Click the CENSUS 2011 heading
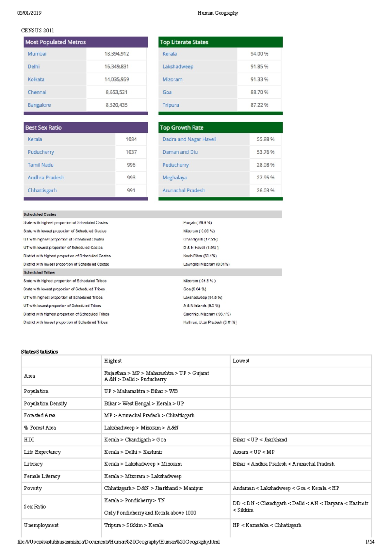The width and height of the screenshot is (392, 555). 38,30
